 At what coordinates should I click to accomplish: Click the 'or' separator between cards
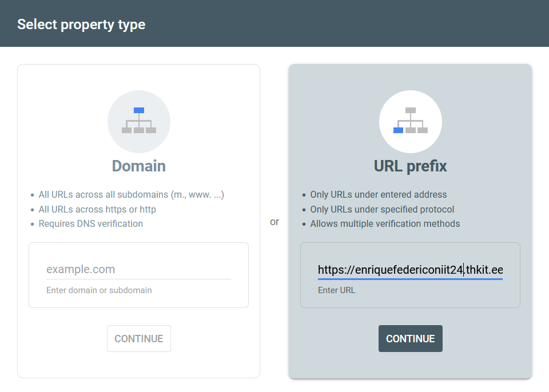[x=274, y=222]
